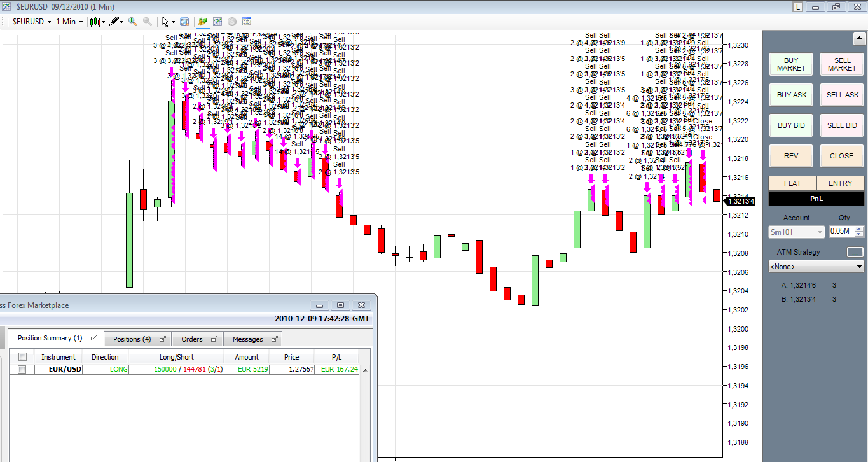Decrease the Qty with down arrow
This screenshot has height=462, width=868.
tap(860, 235)
